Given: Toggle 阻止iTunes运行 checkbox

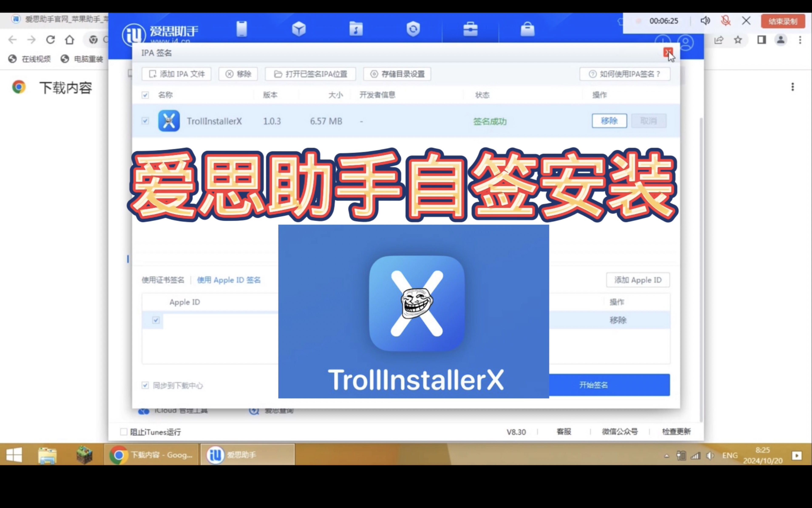Looking at the screenshot, I should [124, 432].
